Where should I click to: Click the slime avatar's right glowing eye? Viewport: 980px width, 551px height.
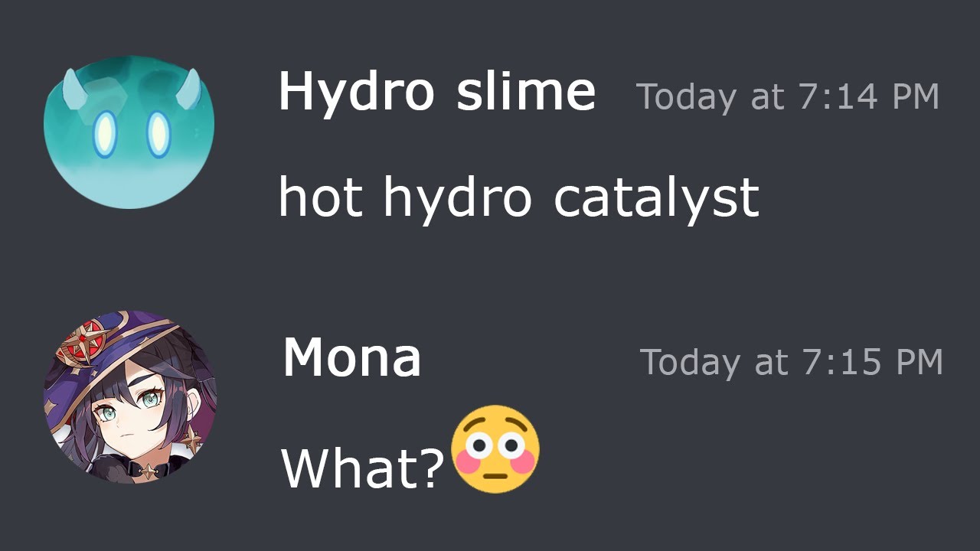158,134
